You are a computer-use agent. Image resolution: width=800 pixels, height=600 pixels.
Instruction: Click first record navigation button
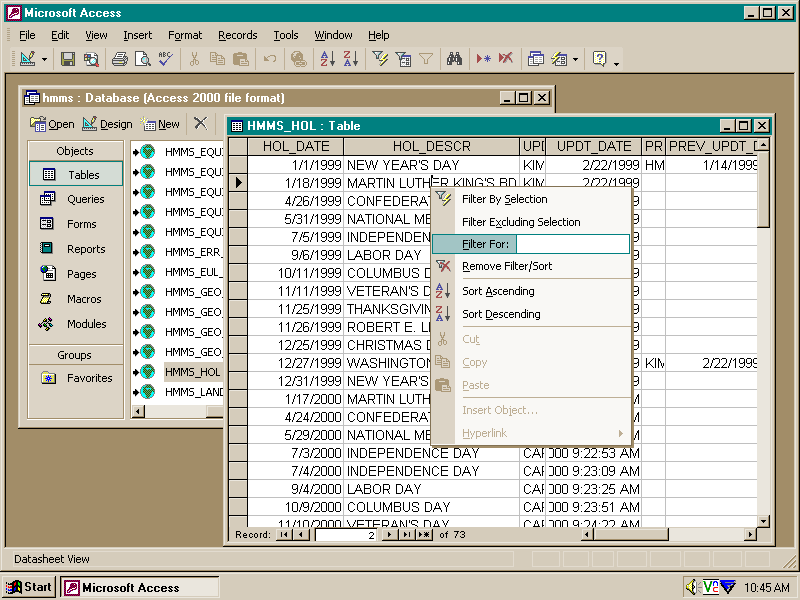tap(284, 535)
